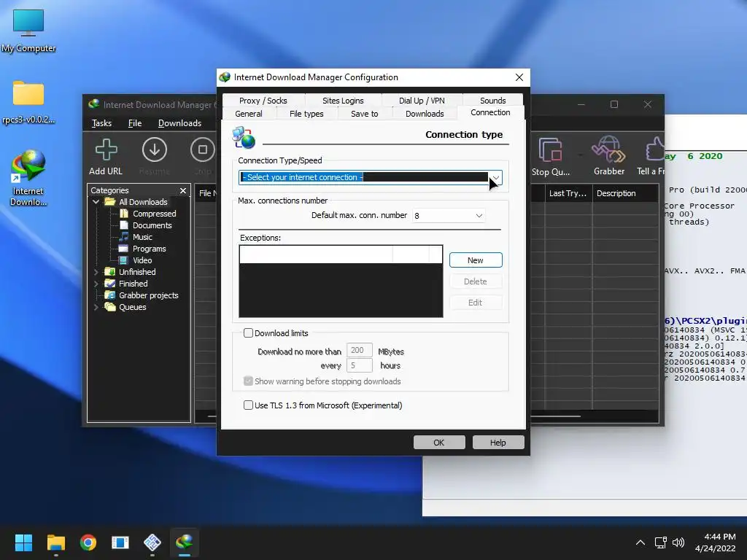Open File Explorer from the taskbar

click(x=55, y=542)
